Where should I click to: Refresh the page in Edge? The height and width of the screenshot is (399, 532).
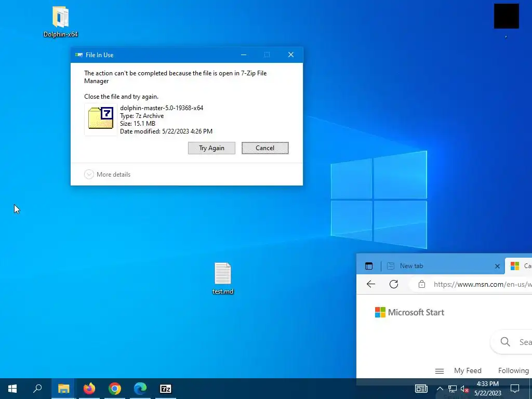pos(394,284)
